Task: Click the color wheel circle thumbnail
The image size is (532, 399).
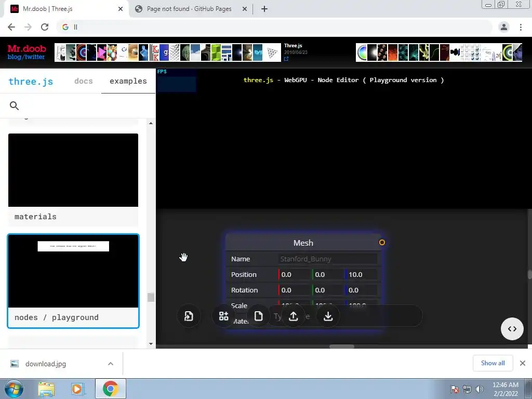Action: pyautogui.click(x=362, y=52)
